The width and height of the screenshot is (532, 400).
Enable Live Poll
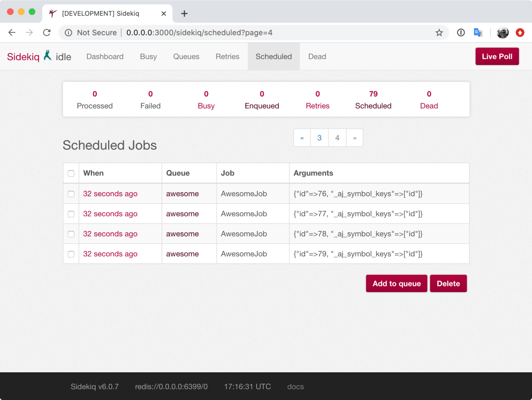click(497, 56)
